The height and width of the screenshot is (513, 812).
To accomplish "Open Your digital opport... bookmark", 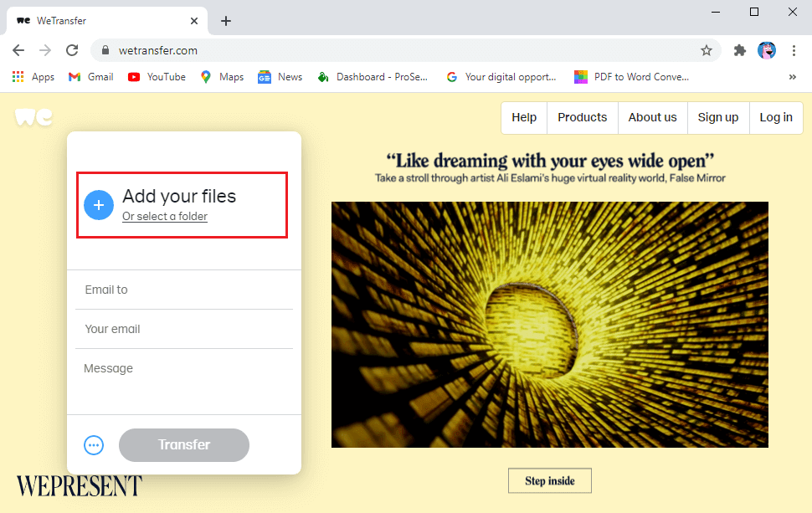I will [501, 77].
